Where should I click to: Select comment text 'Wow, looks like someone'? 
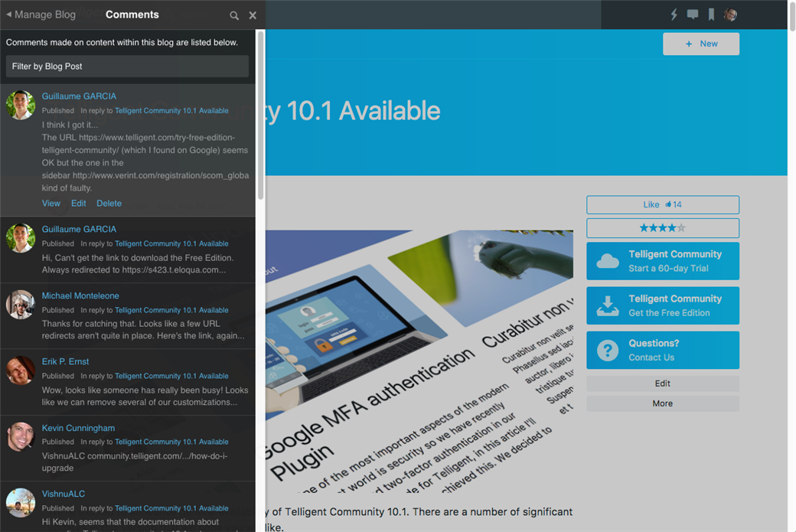coord(88,390)
